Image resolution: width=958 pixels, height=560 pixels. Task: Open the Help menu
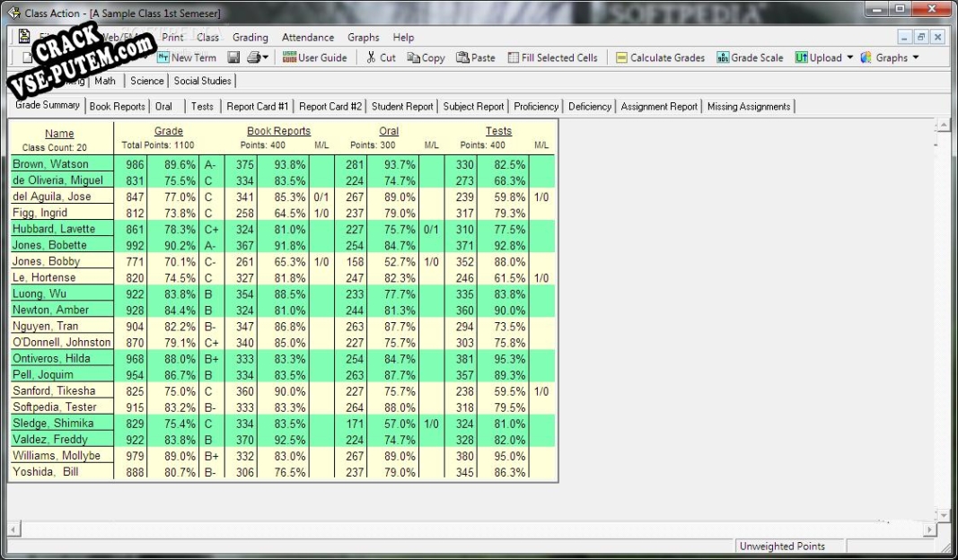[x=403, y=38]
